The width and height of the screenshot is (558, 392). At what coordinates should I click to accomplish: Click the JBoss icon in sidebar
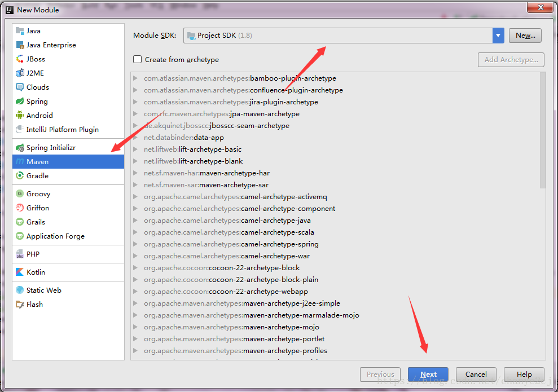tap(20, 59)
